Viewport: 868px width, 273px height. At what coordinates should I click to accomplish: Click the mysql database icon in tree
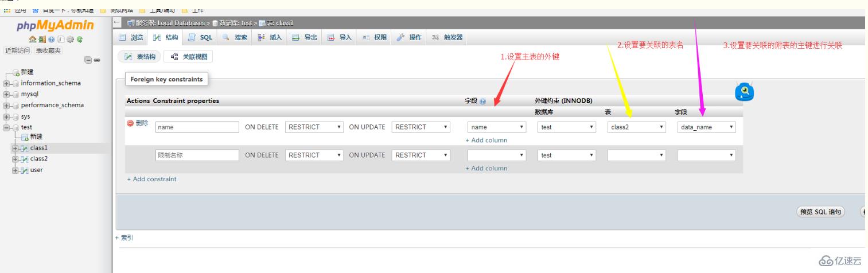(x=15, y=94)
